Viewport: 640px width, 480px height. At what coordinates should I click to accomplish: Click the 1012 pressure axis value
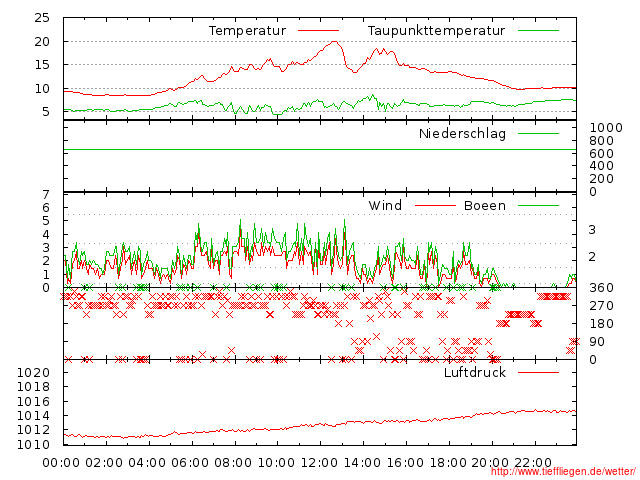[33, 430]
